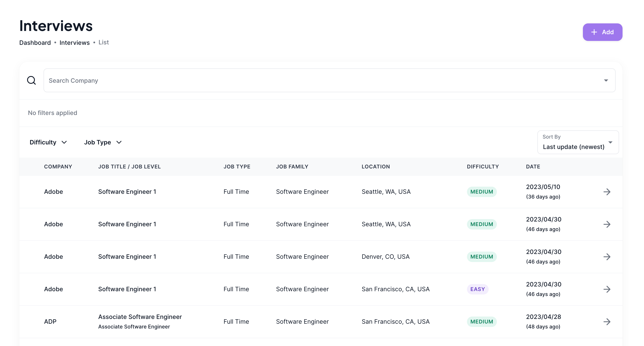644x346 pixels.
Task: Open arrow for Adobe Denver interview row
Action: coord(607,257)
